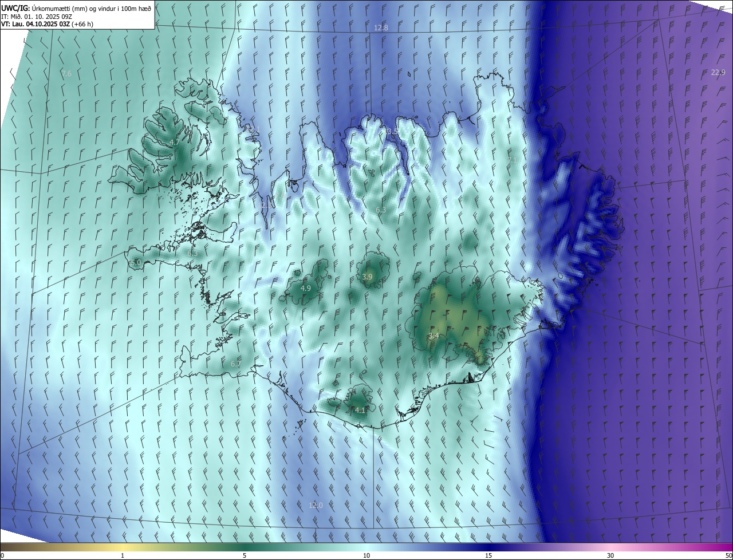
Task: Click the 12.0 value label on the map
Action: point(316,505)
